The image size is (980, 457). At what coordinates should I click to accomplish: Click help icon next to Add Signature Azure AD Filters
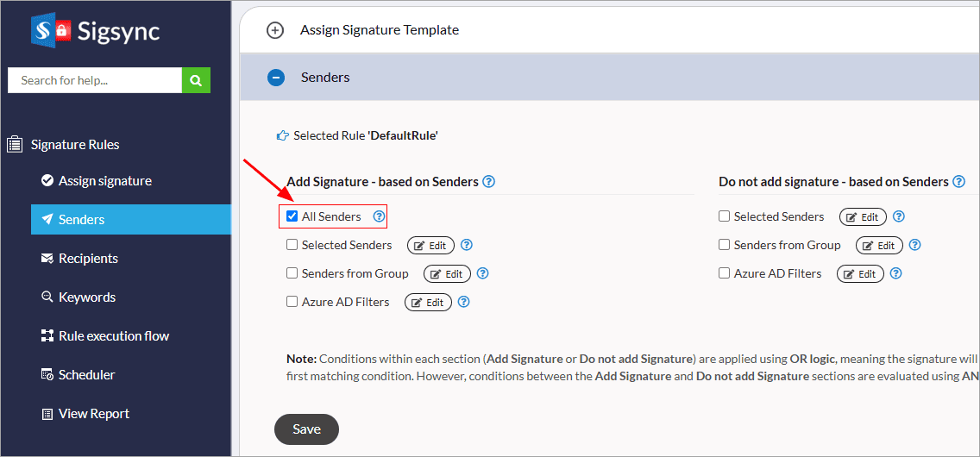pyautogui.click(x=464, y=302)
